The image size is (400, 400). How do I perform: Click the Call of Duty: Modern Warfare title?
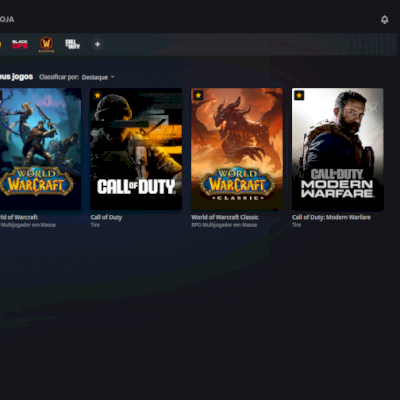331,217
